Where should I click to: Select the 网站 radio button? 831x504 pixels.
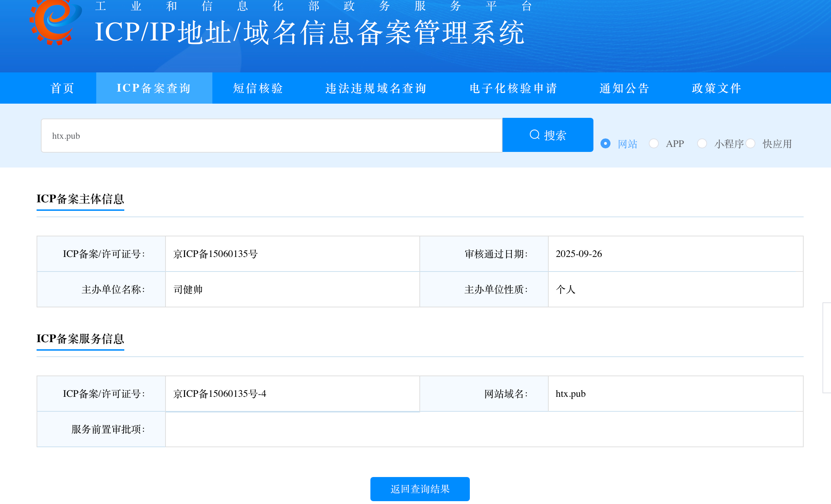click(605, 143)
